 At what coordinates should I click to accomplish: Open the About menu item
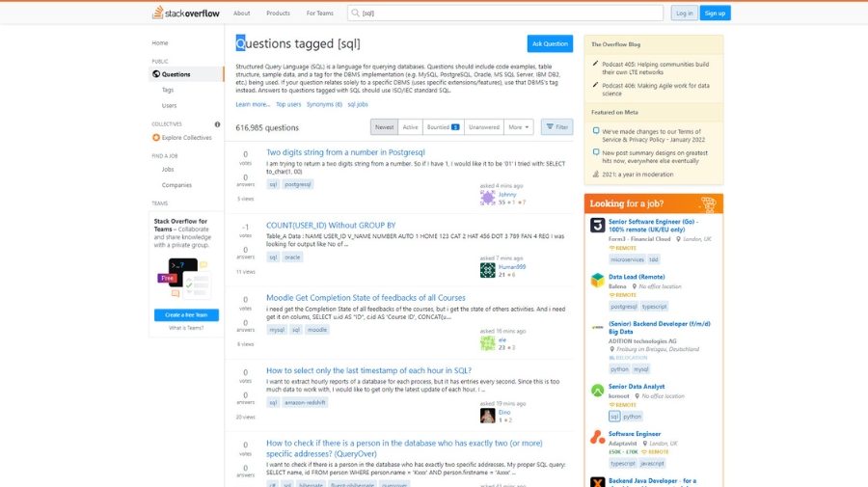[x=241, y=14]
